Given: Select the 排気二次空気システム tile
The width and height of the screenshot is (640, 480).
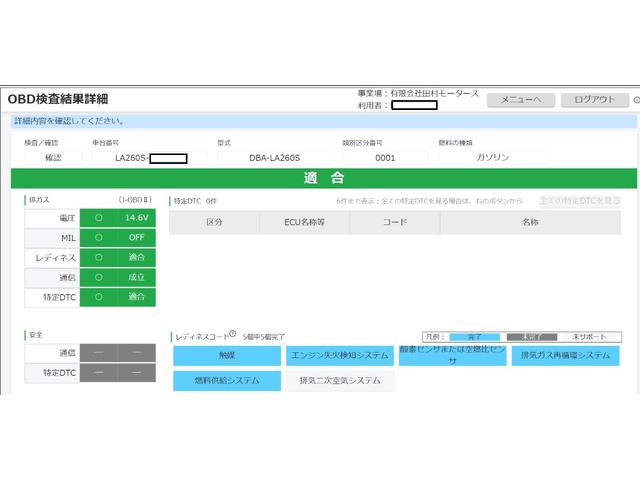Looking at the screenshot, I should click(339, 381).
